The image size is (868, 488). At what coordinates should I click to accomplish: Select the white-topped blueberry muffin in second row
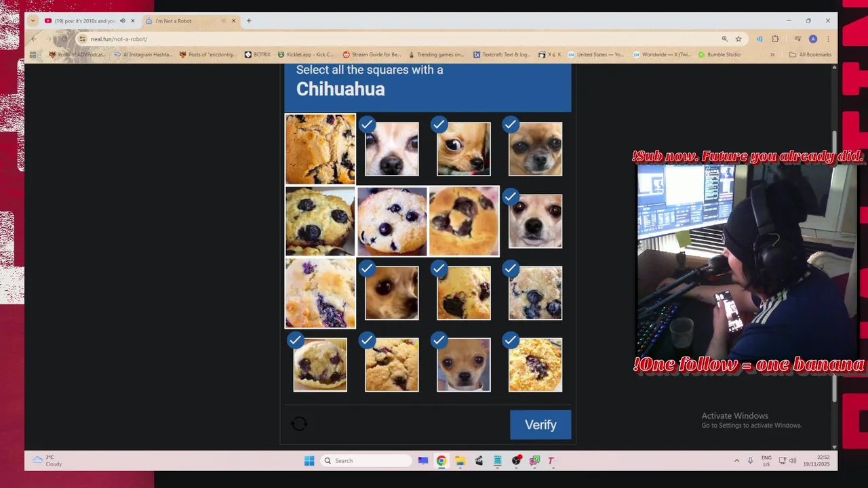tap(392, 221)
